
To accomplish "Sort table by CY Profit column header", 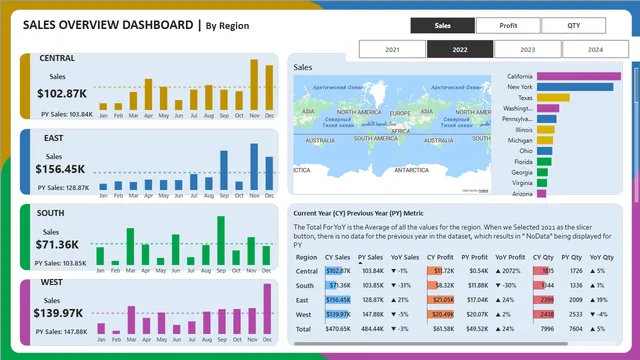I will point(440,257).
